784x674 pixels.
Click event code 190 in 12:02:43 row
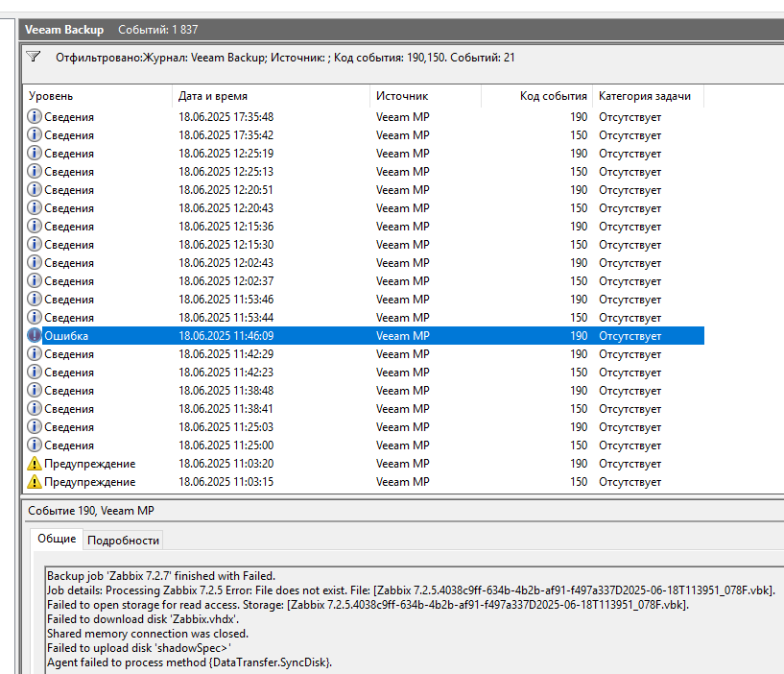coord(579,263)
